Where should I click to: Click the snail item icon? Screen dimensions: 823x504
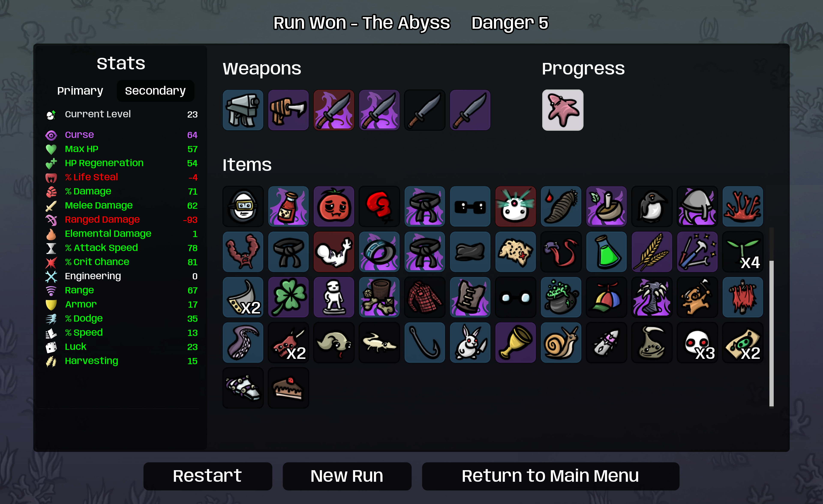coord(561,342)
